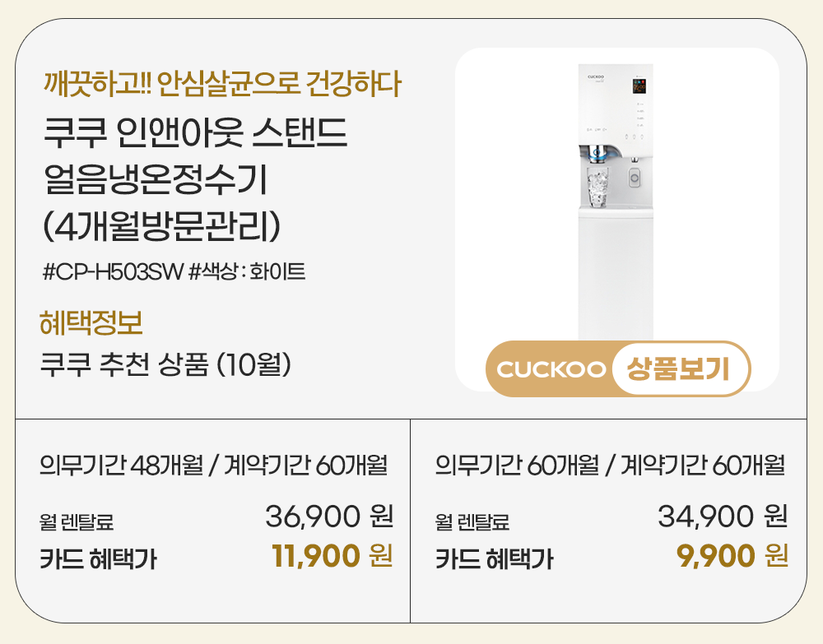823x644 pixels.
Task: Click the purifier's lower white stand cabinet
Action: [x=616, y=276]
